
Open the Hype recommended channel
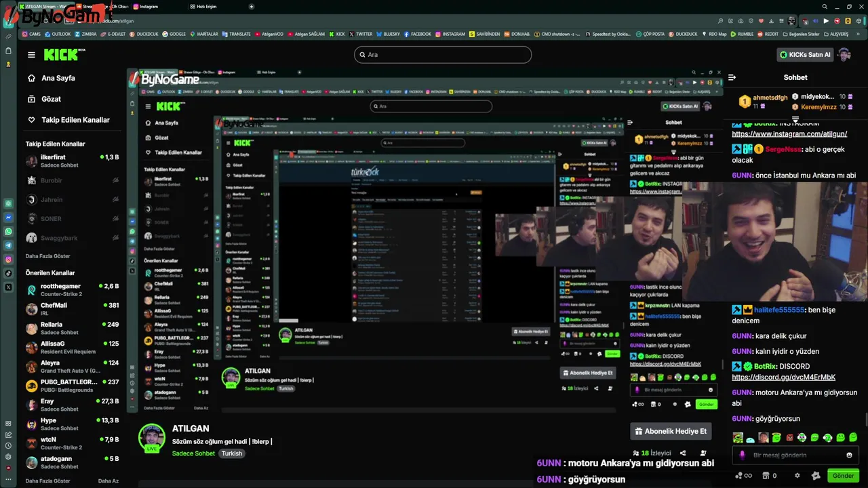pos(72,424)
